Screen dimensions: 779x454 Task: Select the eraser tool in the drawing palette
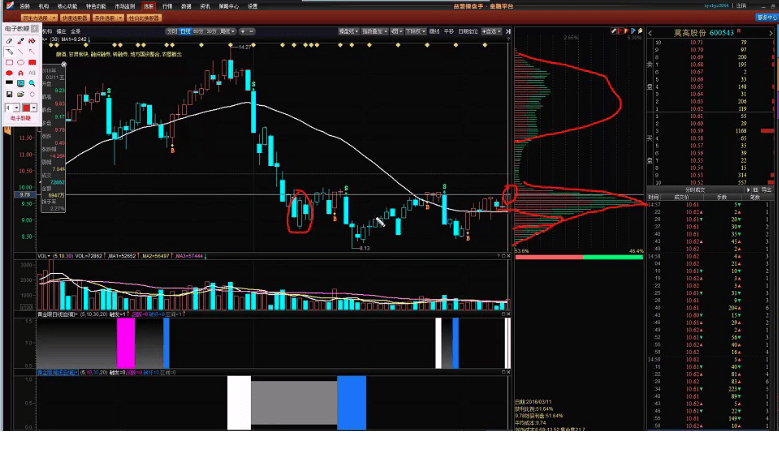click(x=9, y=41)
